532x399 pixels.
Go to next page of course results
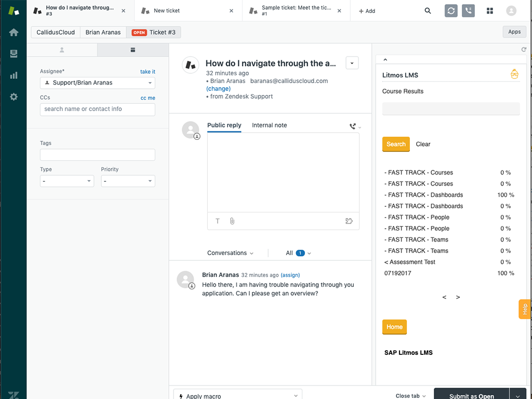(458, 297)
